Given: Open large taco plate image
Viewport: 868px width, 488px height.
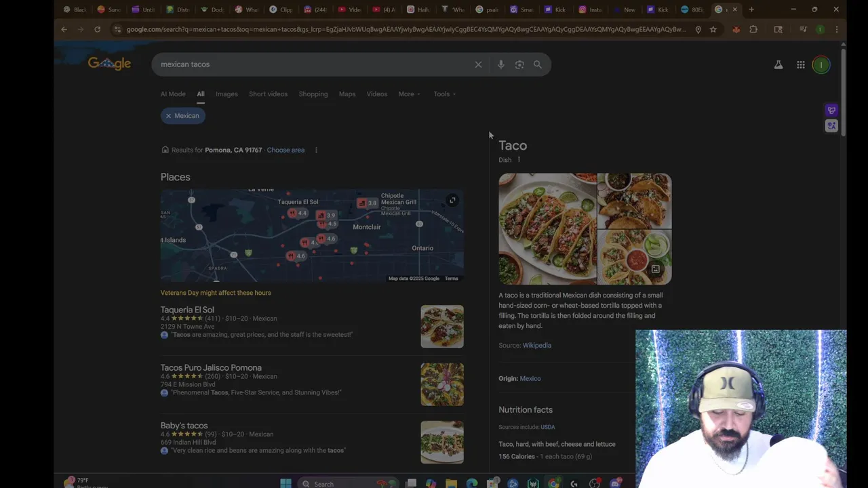Looking at the screenshot, I should pyautogui.click(x=548, y=229).
